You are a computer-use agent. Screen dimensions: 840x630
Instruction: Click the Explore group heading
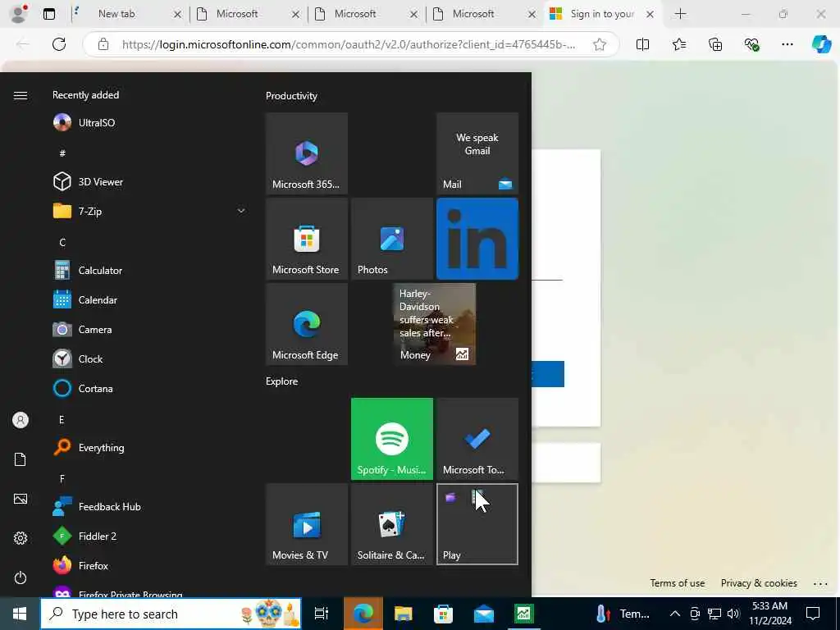click(x=282, y=381)
